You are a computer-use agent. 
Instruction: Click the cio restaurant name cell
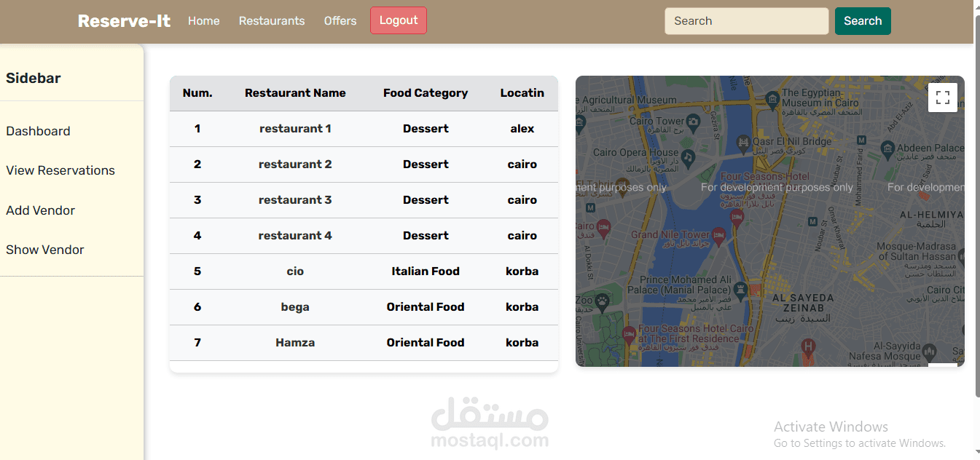(x=295, y=271)
